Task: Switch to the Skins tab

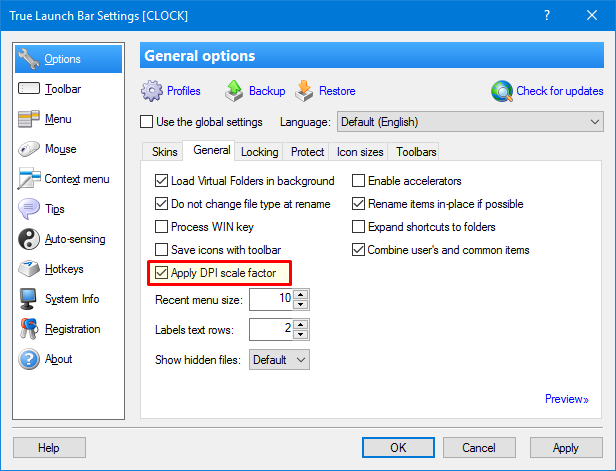Action: (164, 152)
